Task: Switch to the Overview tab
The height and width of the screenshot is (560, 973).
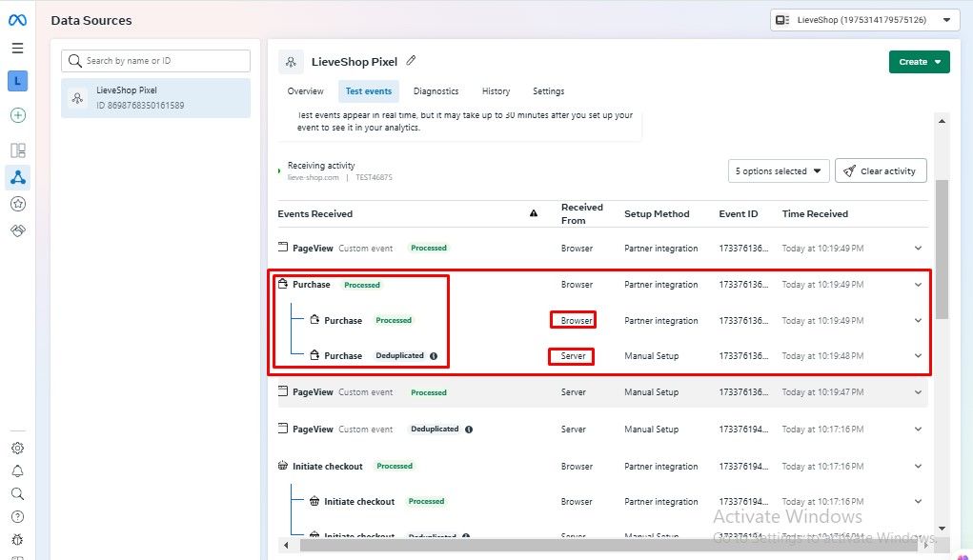Action: click(305, 91)
